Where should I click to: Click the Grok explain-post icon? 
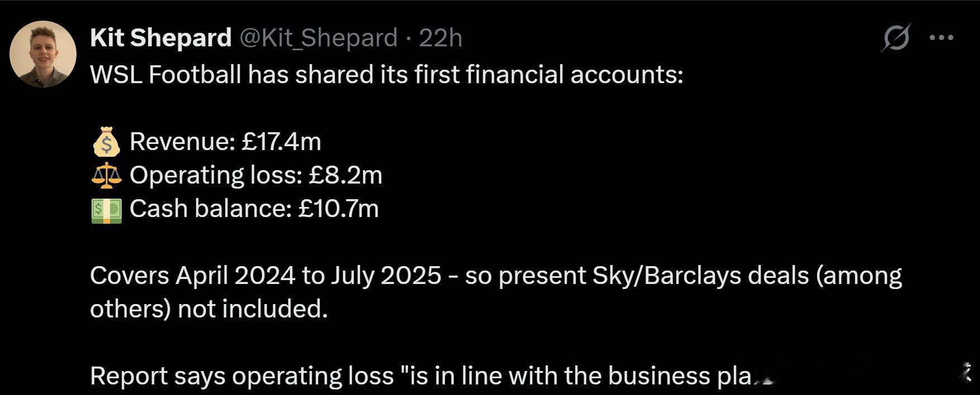[x=897, y=38]
